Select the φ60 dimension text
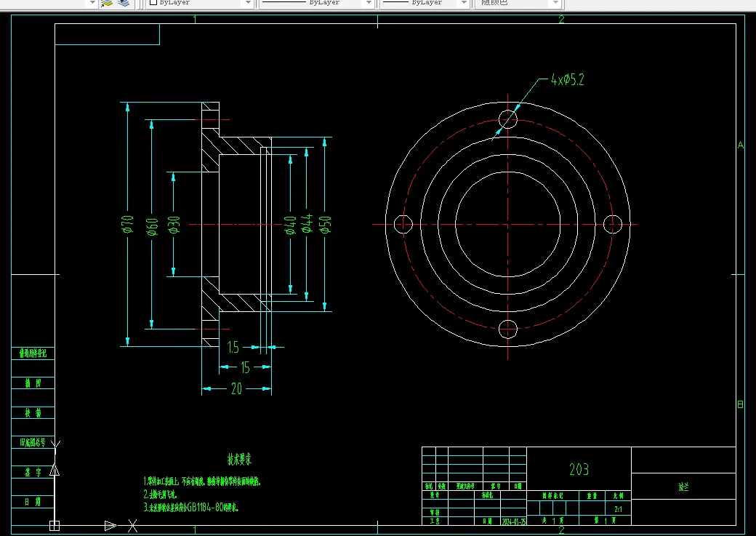 (x=152, y=226)
